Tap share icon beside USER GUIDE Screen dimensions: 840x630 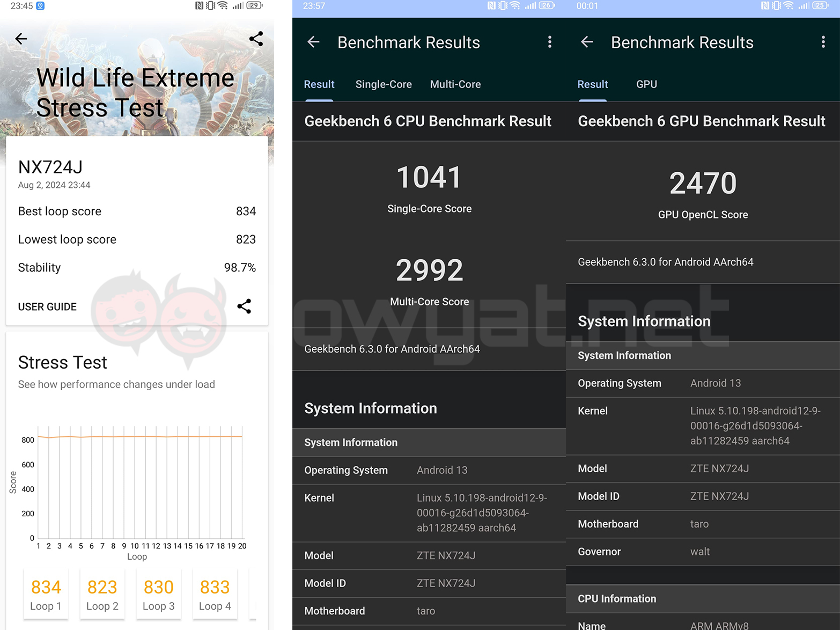[244, 306]
